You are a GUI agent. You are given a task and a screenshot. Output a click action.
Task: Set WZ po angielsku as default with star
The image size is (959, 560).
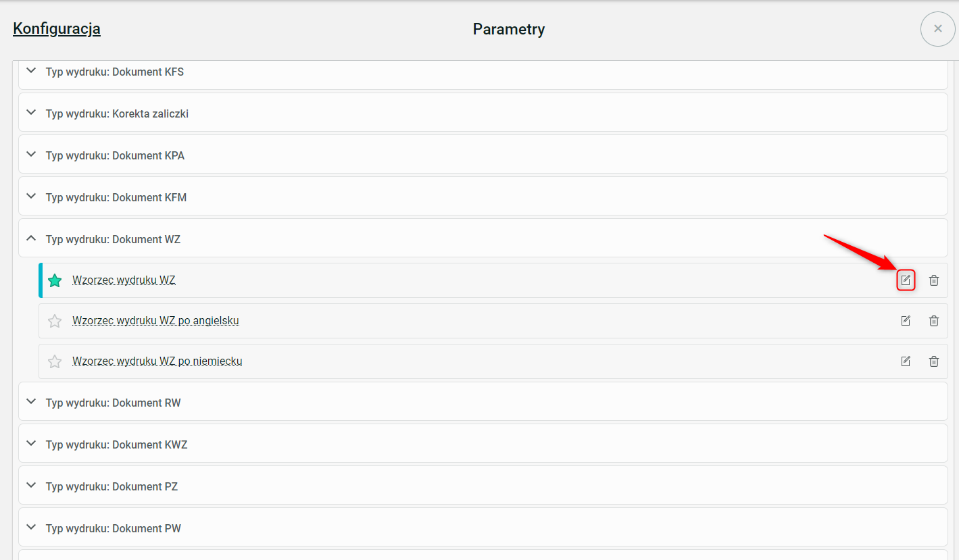pyautogui.click(x=55, y=321)
